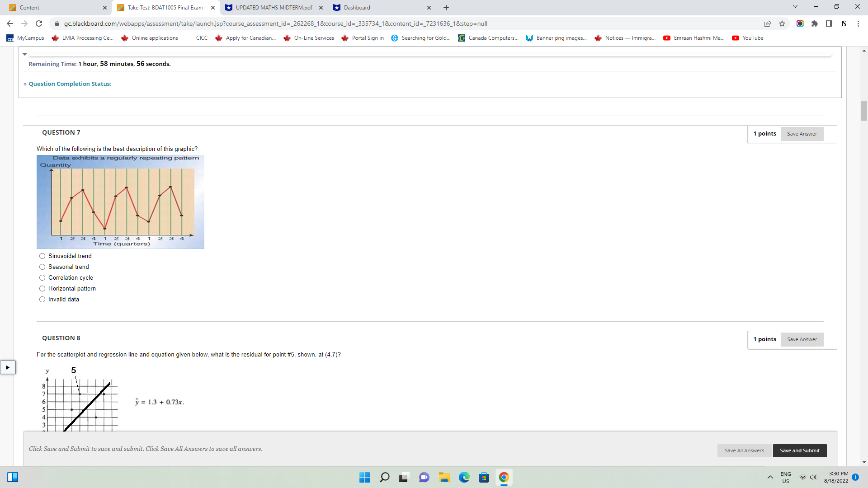Open File Explorer from the taskbar
Viewport: 868px width, 488px height.
[x=444, y=477]
